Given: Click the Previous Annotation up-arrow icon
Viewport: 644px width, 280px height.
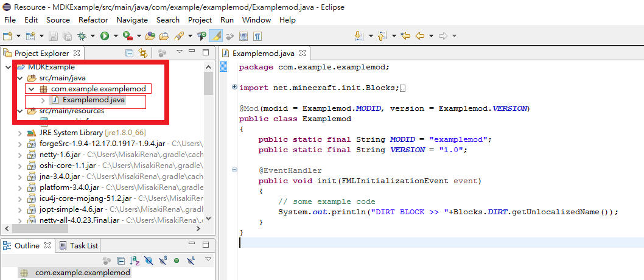Looking at the screenshot, I should 382,36.
